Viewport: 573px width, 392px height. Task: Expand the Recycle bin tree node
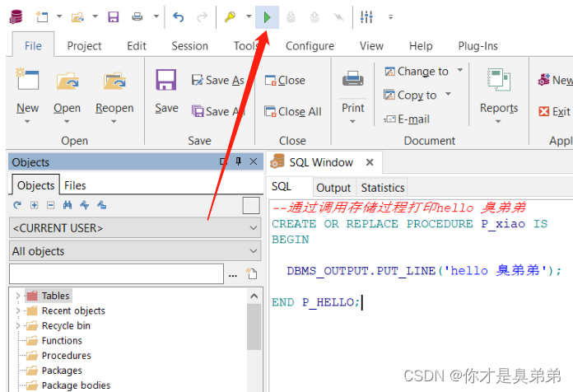point(17,325)
